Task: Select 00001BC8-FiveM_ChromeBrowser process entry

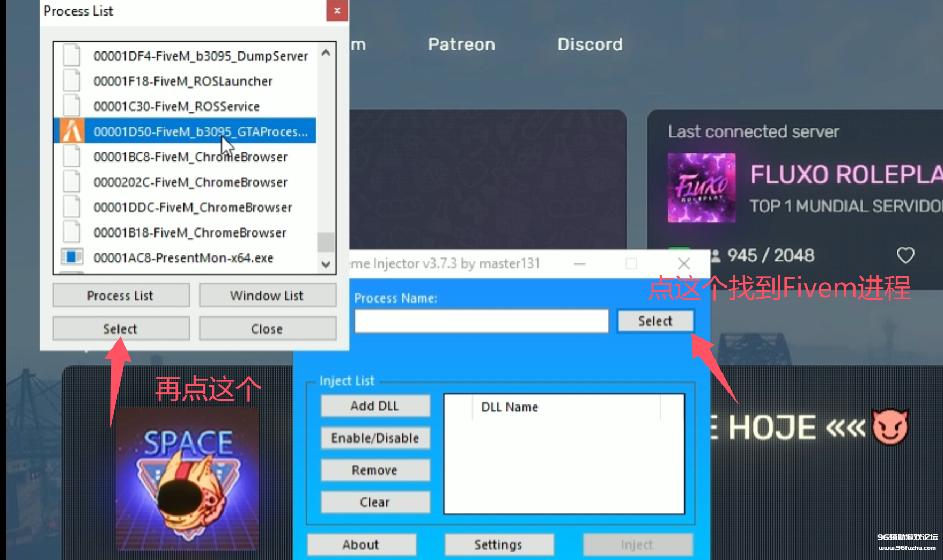Action: tap(190, 157)
